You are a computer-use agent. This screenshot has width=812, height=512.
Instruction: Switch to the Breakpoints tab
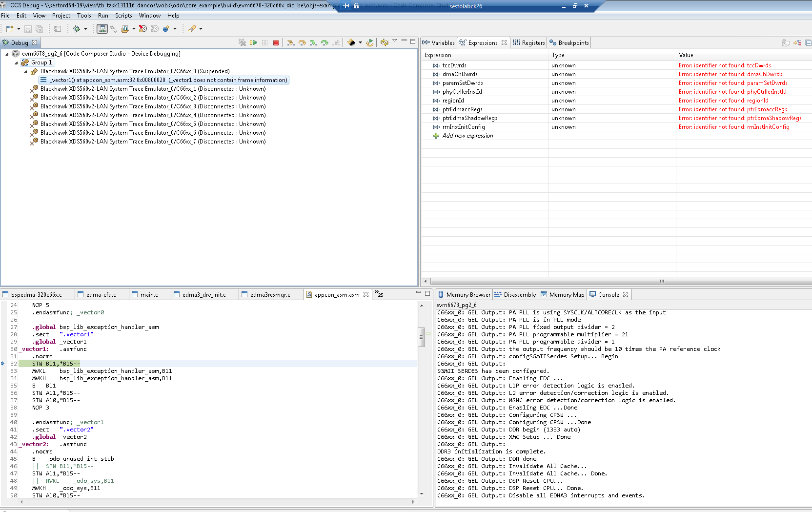click(568, 43)
